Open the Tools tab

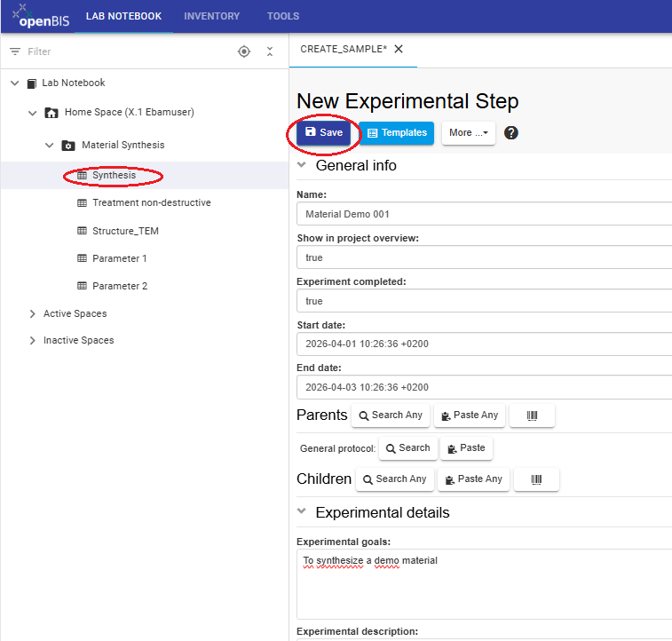coord(283,16)
